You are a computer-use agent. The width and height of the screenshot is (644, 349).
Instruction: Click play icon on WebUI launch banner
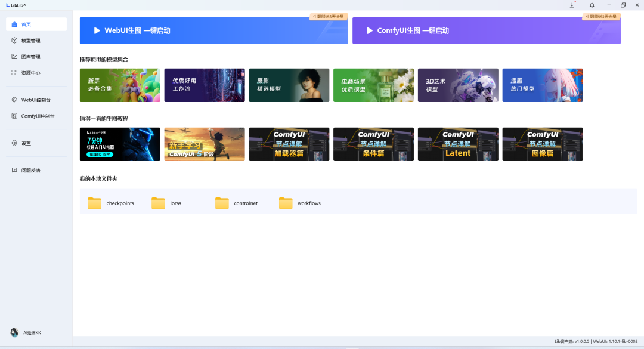coord(97,30)
